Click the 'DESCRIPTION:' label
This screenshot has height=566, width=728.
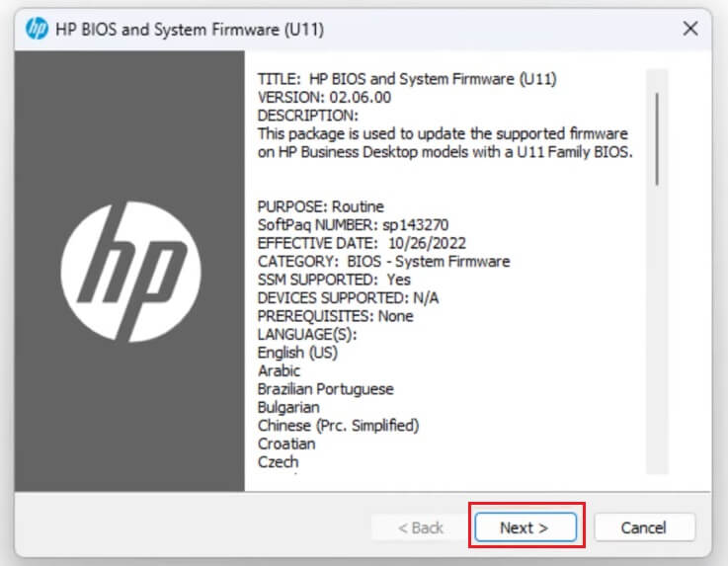[308, 116]
